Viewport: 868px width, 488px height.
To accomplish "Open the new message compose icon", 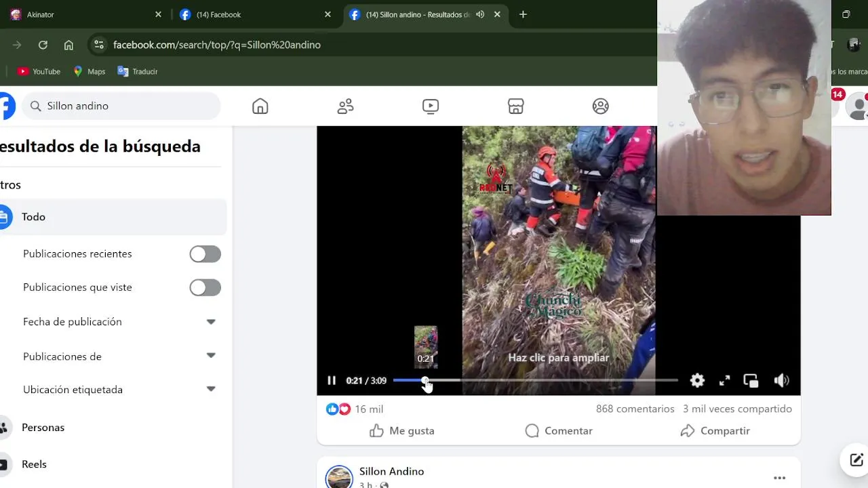I will [856, 460].
